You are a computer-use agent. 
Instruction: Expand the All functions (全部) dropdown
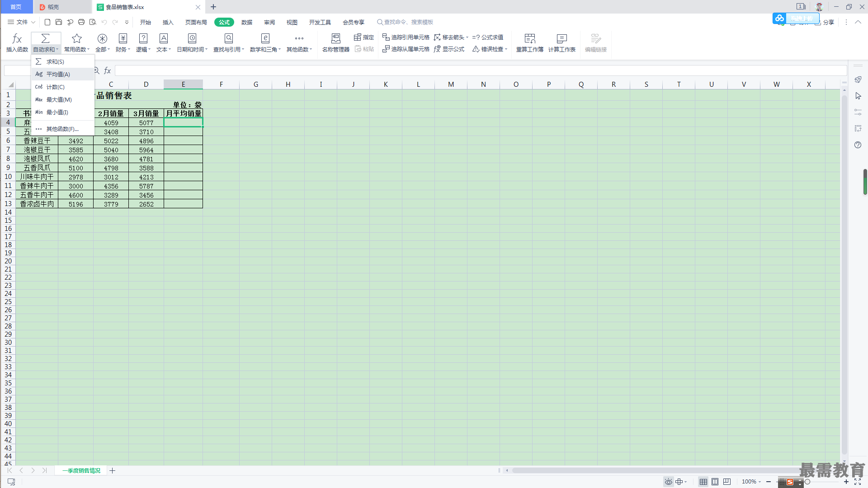pos(103,43)
